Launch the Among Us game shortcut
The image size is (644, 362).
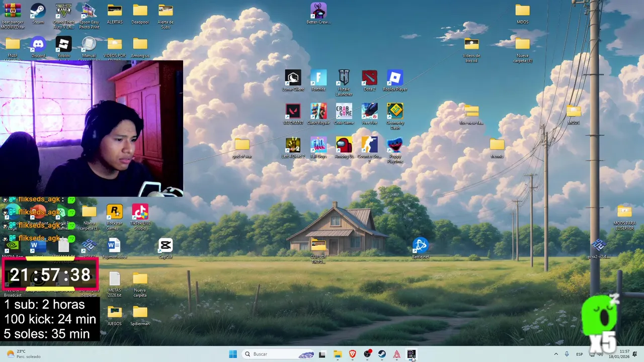pos(344,148)
